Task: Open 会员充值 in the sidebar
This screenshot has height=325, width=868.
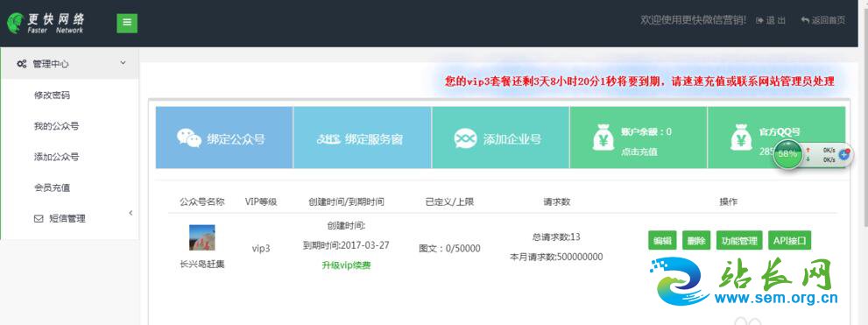Action: pos(52,188)
